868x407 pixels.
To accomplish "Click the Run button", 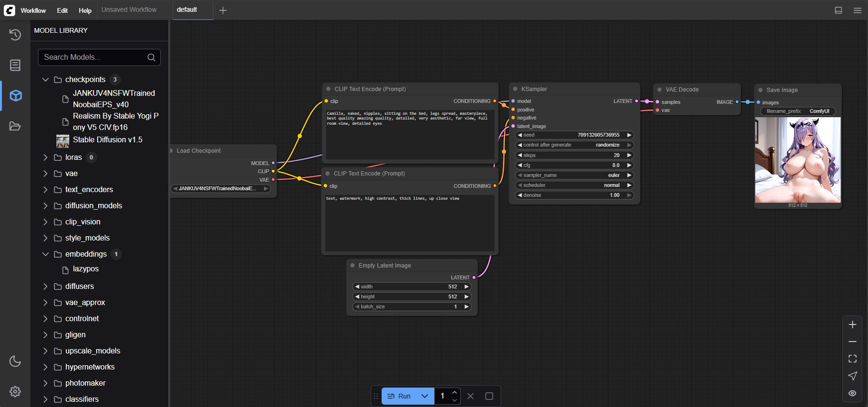I will (399, 396).
